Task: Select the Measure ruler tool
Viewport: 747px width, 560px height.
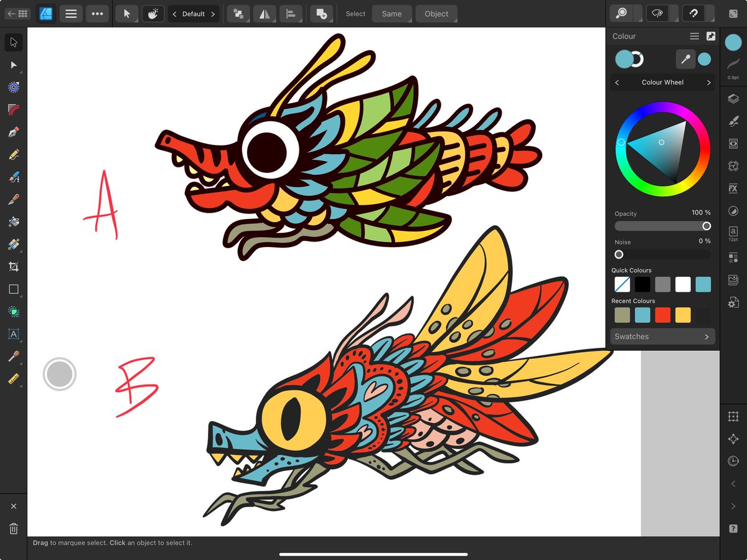Action: tap(14, 378)
